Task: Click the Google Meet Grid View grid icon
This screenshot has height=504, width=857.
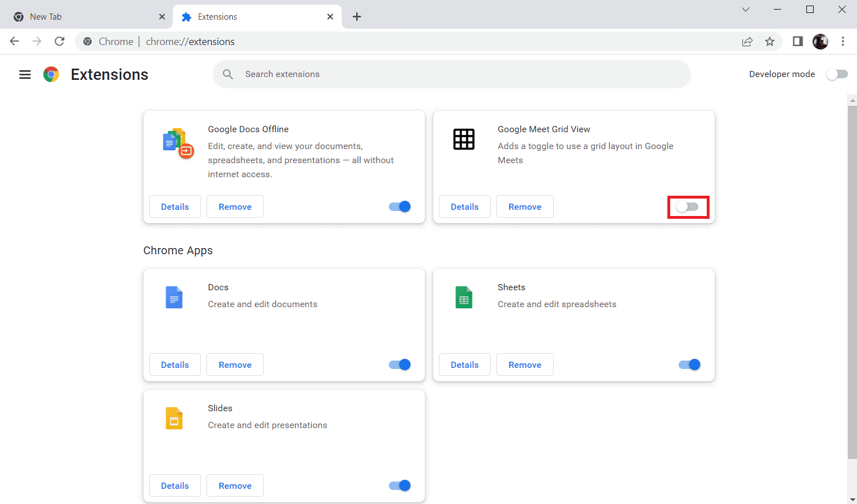Action: tap(464, 139)
